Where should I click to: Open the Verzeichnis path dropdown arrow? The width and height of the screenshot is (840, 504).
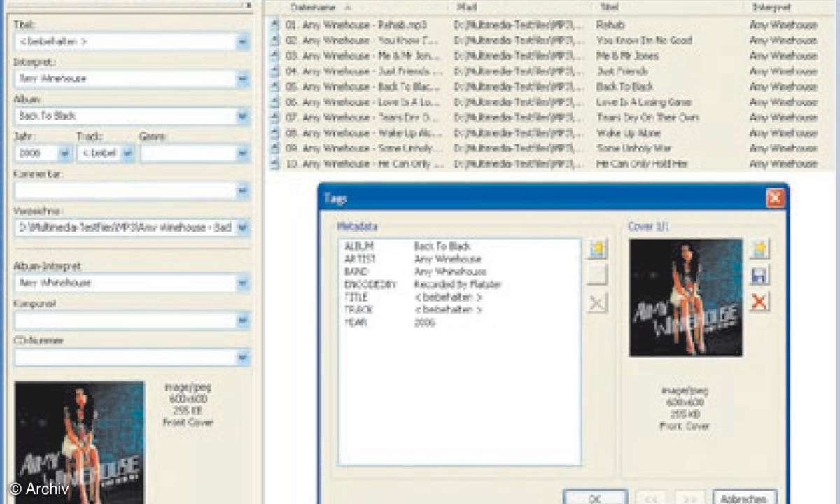tap(242, 227)
